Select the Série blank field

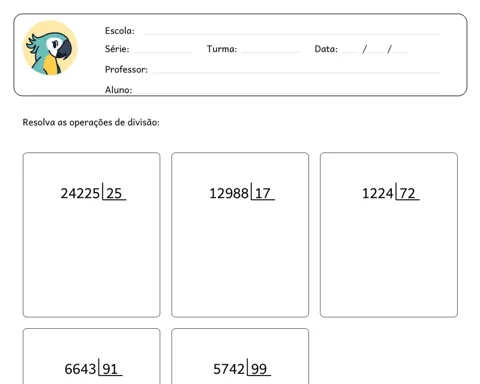point(162,52)
